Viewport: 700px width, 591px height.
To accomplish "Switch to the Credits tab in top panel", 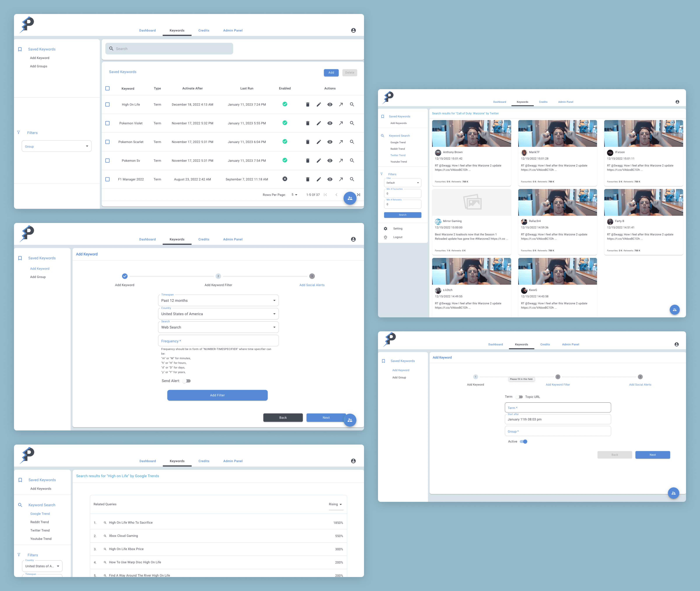I will (203, 30).
